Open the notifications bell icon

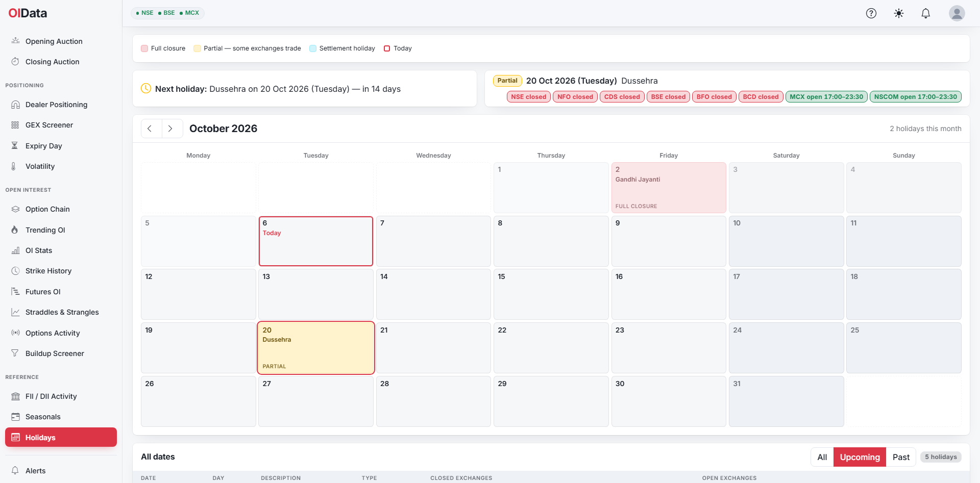[926, 13]
